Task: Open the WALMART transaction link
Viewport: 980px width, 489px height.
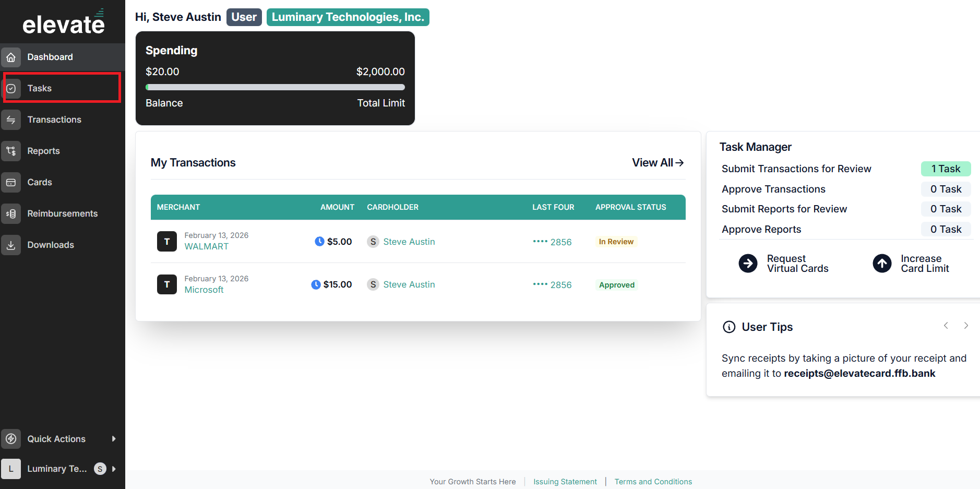Action: tap(207, 246)
